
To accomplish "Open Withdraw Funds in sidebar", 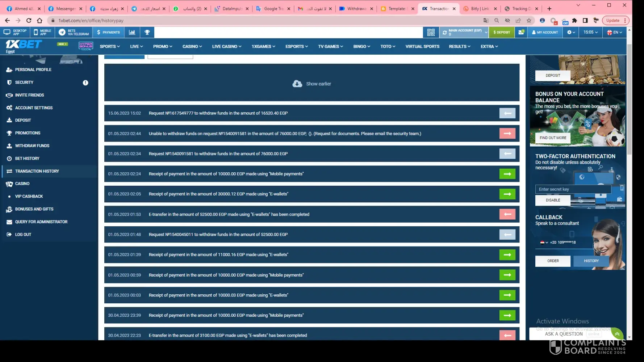I will pos(32,146).
